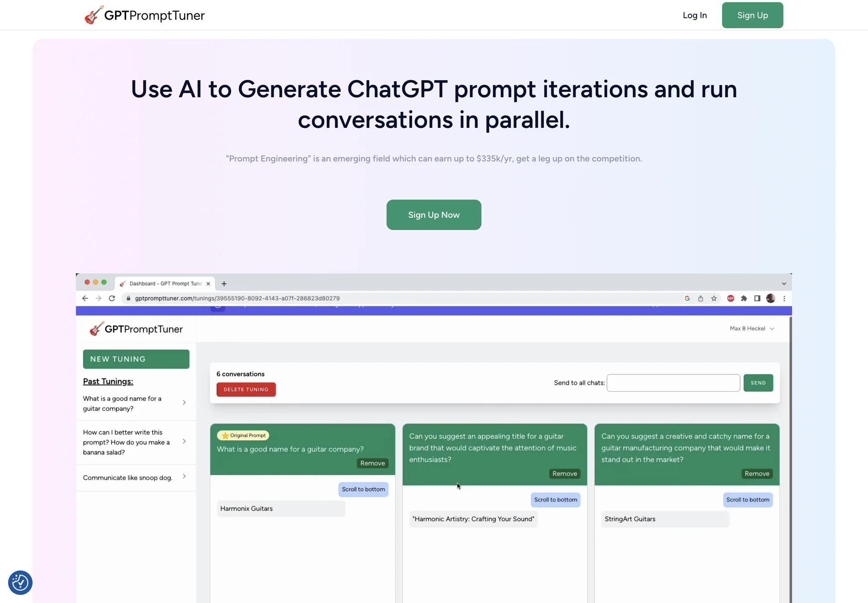868x603 pixels.
Task: Click the browser forward arrow in demo
Action: coord(98,298)
